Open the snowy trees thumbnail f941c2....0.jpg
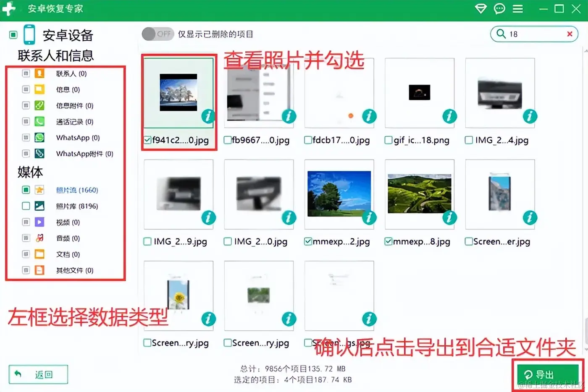This screenshot has height=392, width=588. (178, 92)
